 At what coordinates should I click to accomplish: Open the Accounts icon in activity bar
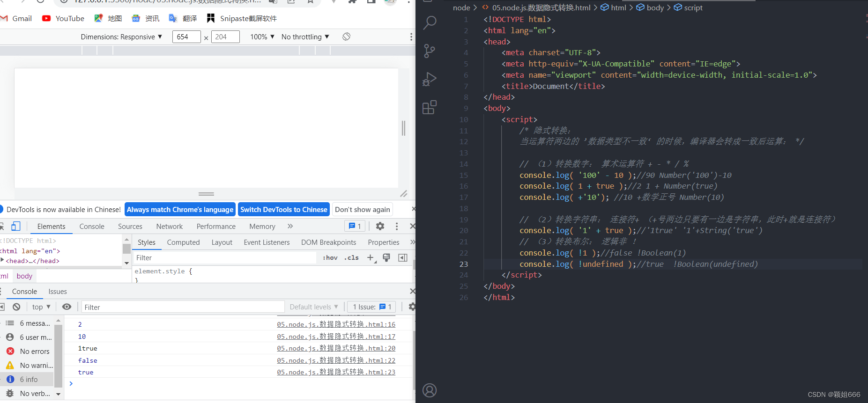point(430,390)
